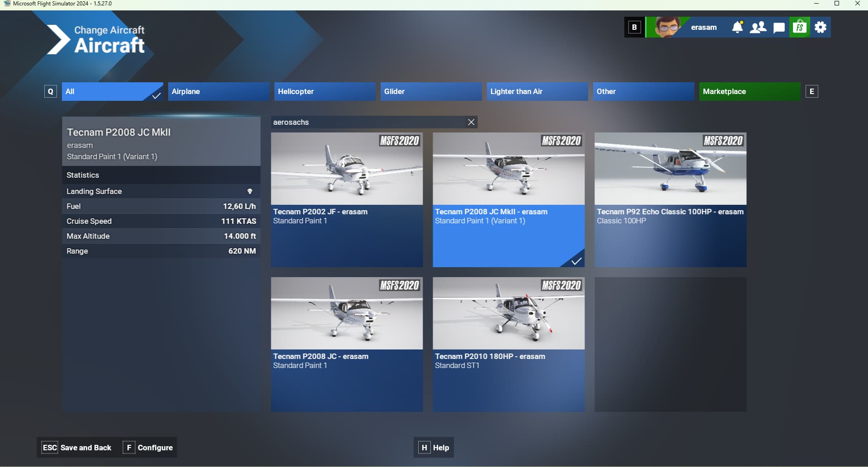Image resolution: width=868 pixels, height=467 pixels.
Task: Open the Marketplace shopping bag icon
Action: (800, 27)
